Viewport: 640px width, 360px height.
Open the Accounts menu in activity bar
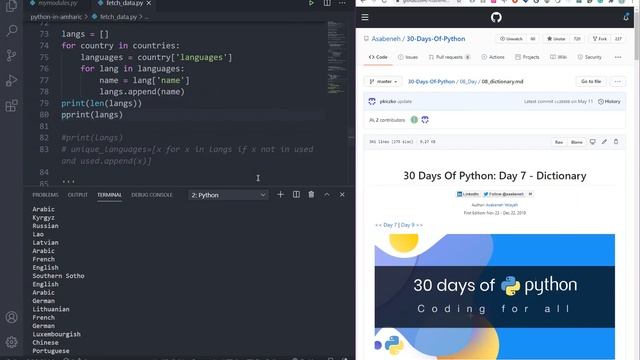pos(11,317)
